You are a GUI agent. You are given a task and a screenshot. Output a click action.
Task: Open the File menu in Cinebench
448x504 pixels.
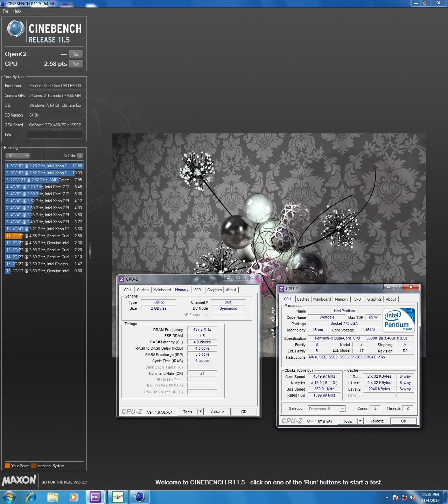click(x=6, y=11)
